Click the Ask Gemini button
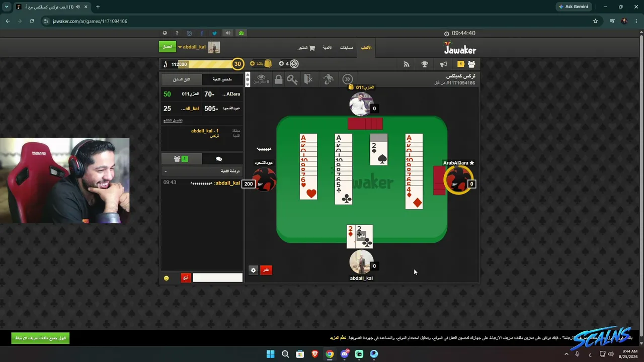Viewport: 644px width, 362px height. tap(573, 7)
